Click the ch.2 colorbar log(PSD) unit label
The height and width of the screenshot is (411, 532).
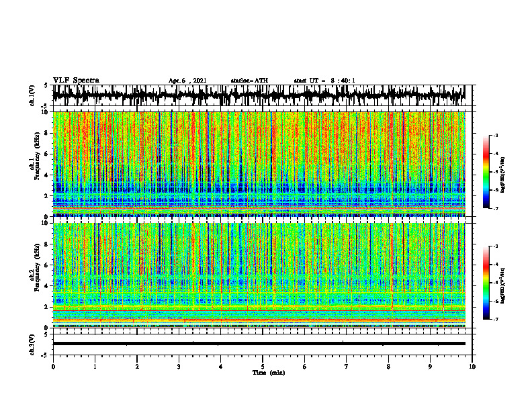pyautogui.click(x=503, y=286)
